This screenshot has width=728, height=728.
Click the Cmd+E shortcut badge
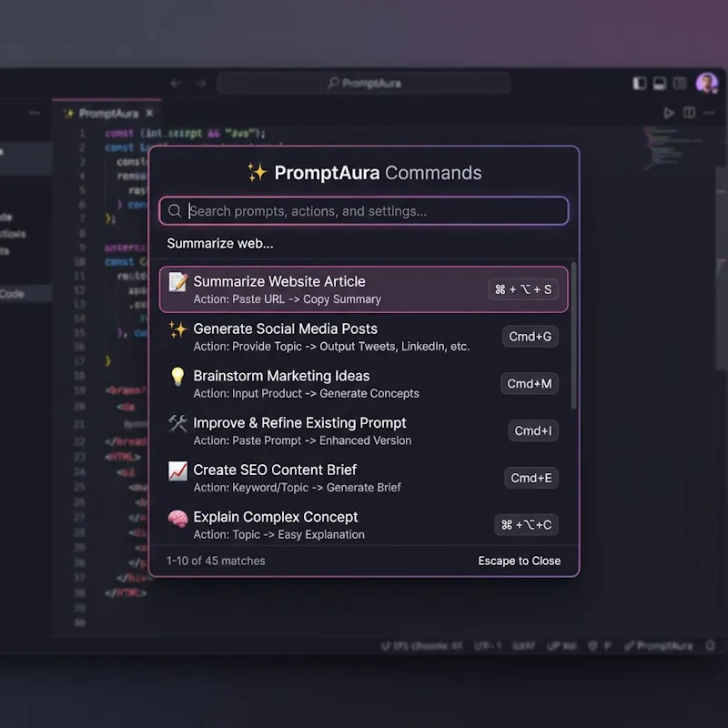[x=531, y=478]
